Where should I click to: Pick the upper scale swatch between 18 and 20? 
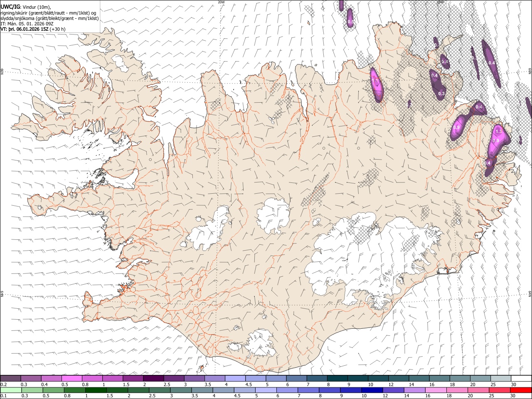tap(460, 378)
